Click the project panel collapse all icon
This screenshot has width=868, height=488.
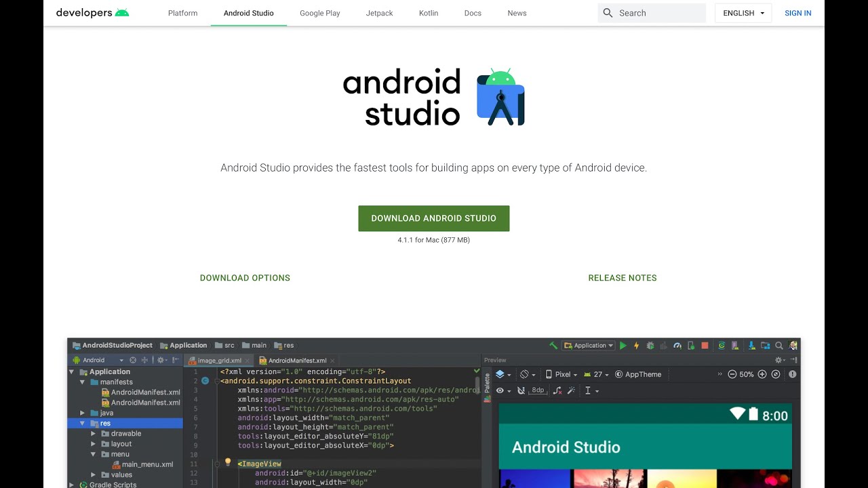pos(144,360)
